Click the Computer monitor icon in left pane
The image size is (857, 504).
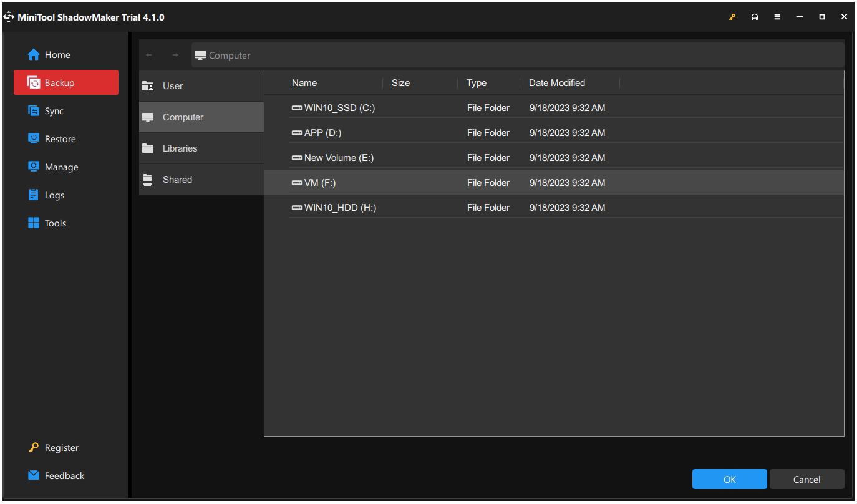tap(148, 117)
